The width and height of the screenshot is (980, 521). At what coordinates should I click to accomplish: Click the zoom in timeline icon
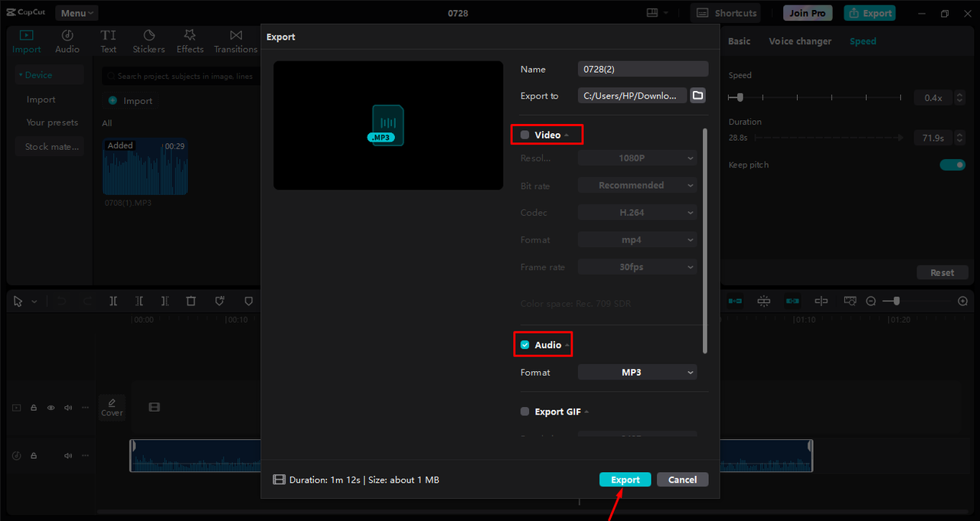[x=963, y=301]
